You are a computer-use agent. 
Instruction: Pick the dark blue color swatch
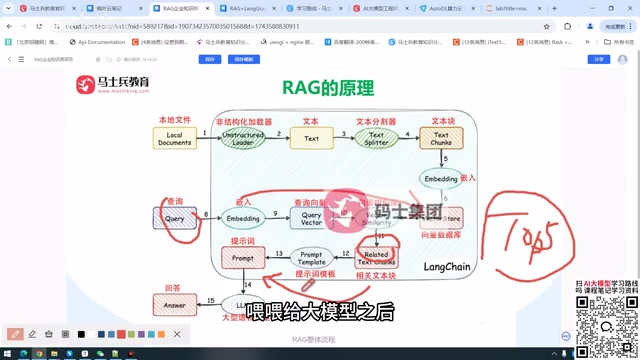[101, 334]
